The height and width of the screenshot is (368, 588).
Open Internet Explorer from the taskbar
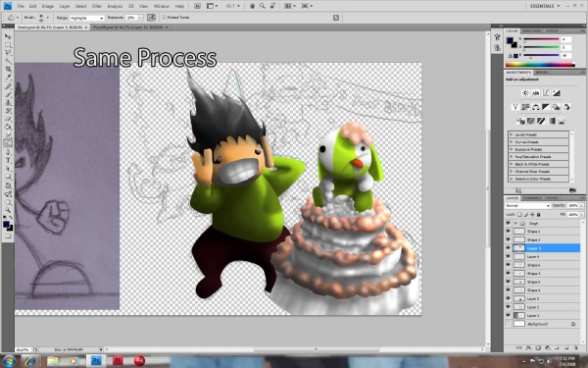coord(30,361)
